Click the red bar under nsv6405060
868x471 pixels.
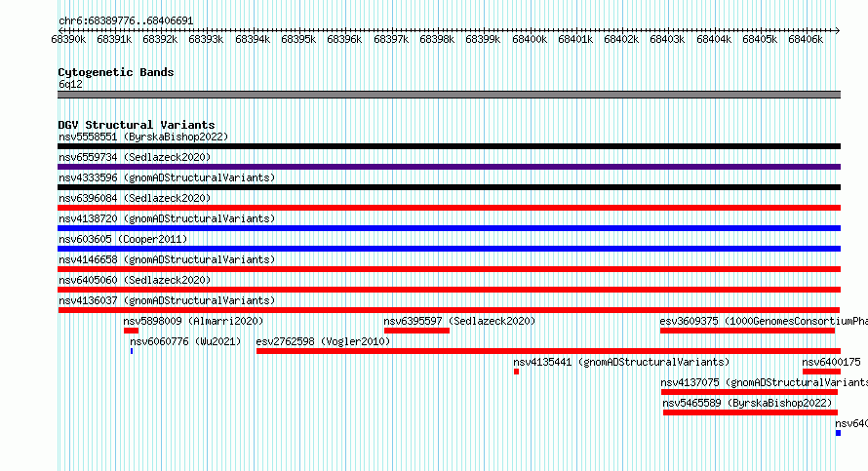(x=449, y=290)
